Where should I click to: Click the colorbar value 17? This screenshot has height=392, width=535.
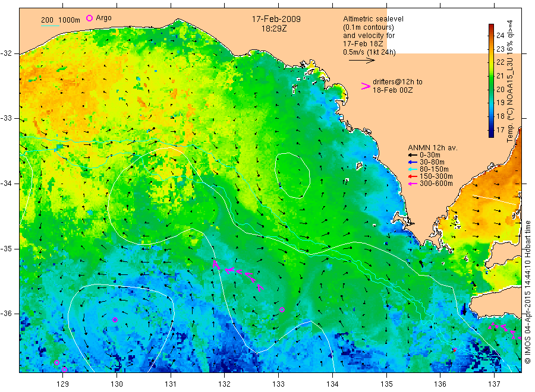[500, 130]
